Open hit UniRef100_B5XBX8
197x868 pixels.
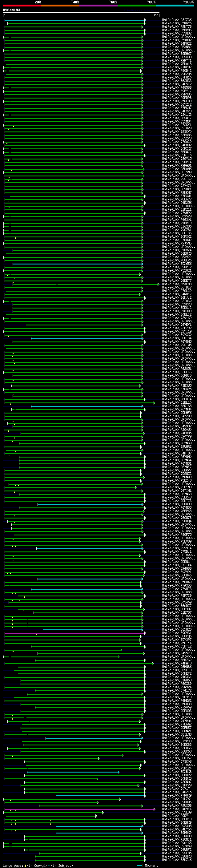tap(177, 772)
